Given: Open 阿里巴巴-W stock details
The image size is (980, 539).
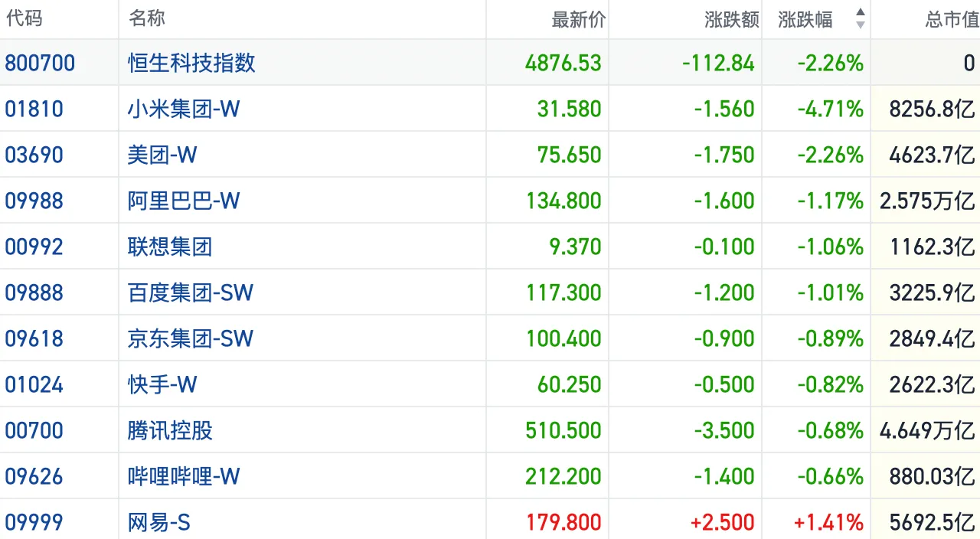Looking at the screenshot, I should pyautogui.click(x=184, y=201).
